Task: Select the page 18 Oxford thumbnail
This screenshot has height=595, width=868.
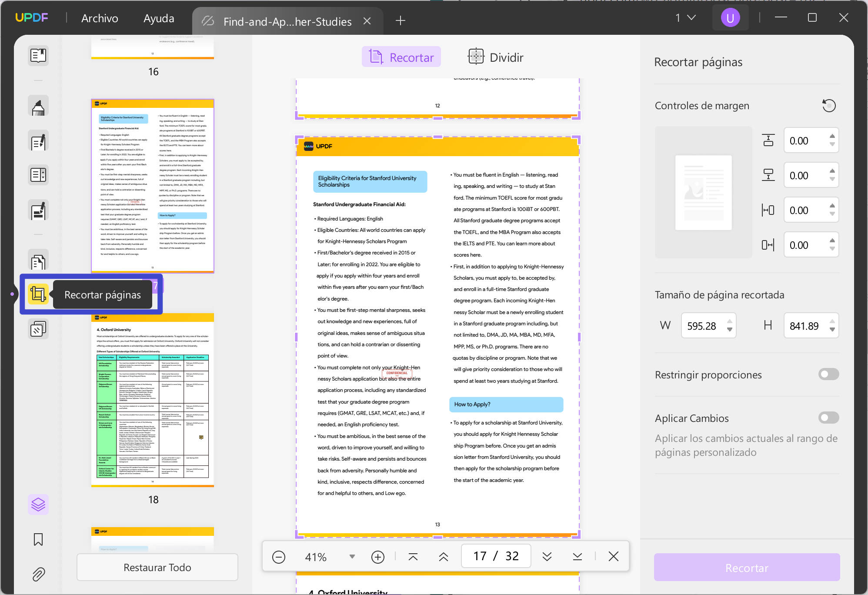Action: (153, 399)
